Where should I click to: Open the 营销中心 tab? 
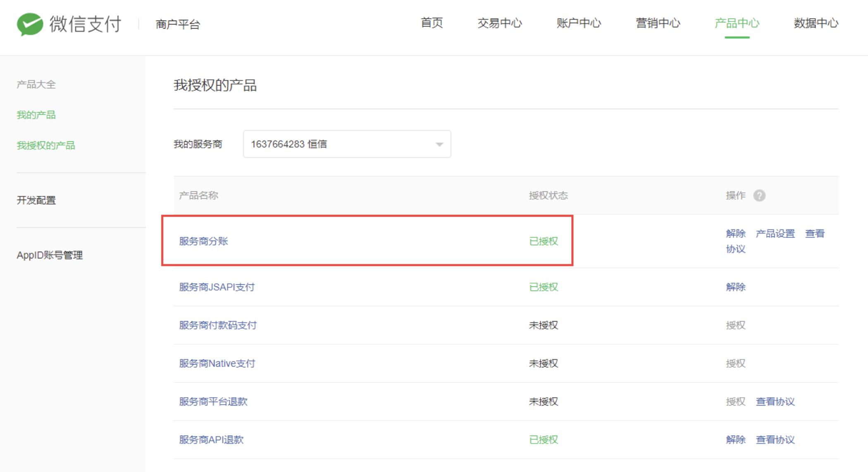658,23
